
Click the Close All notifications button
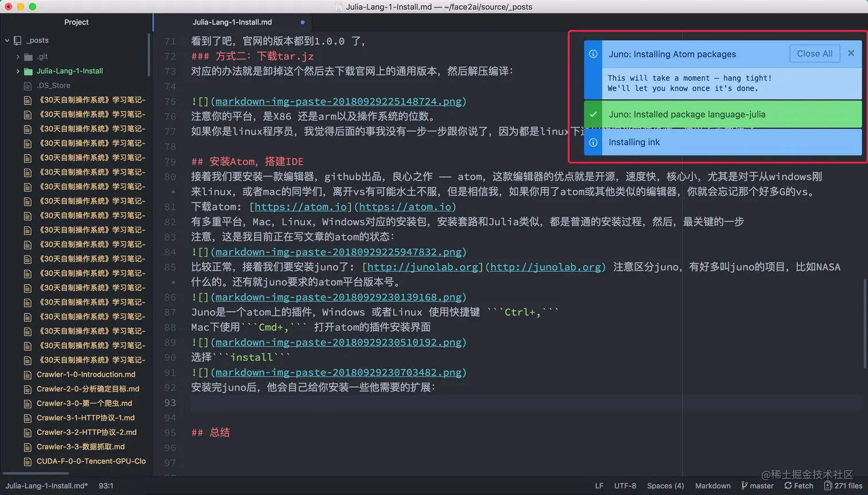(x=814, y=53)
